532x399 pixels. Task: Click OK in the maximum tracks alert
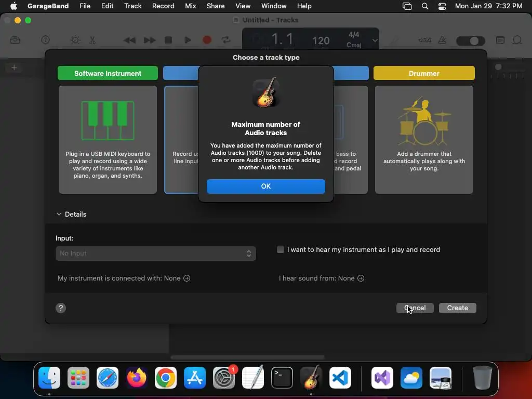[x=265, y=187]
